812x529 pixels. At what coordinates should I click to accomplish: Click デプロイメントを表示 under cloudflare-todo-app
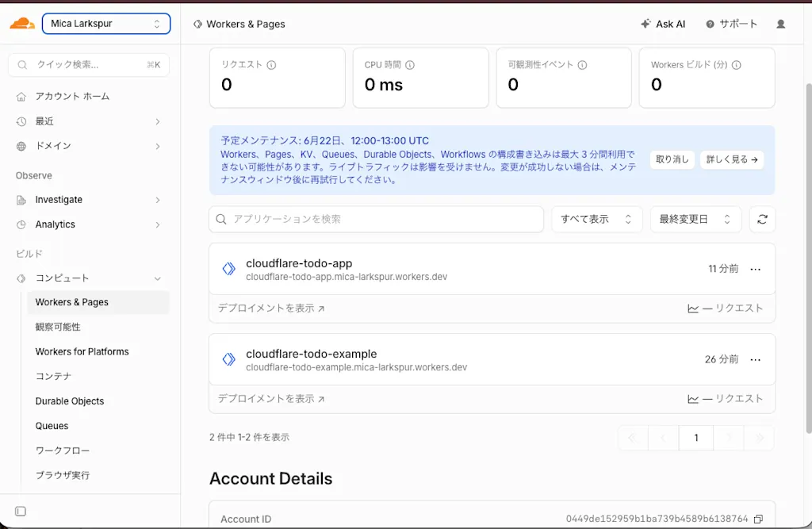pyautogui.click(x=271, y=309)
